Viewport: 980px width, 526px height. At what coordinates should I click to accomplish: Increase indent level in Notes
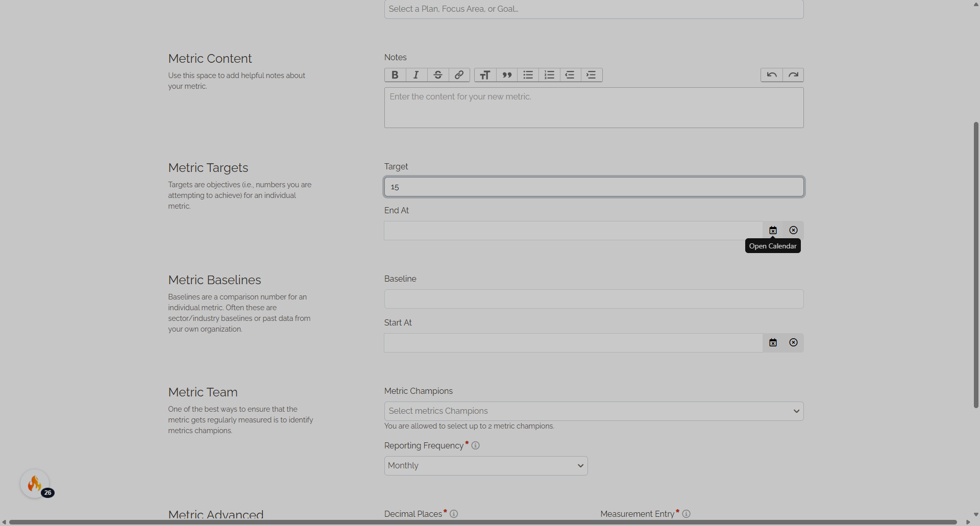(592, 75)
